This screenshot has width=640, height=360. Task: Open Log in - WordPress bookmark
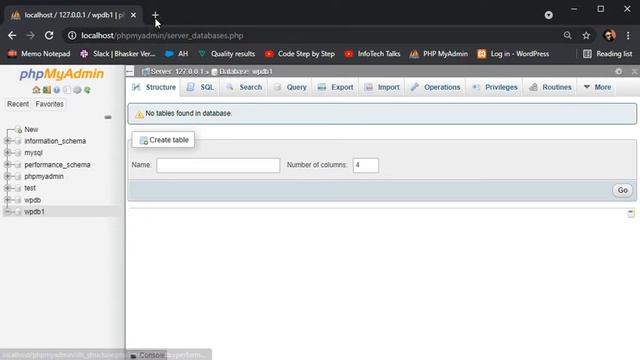(513, 54)
